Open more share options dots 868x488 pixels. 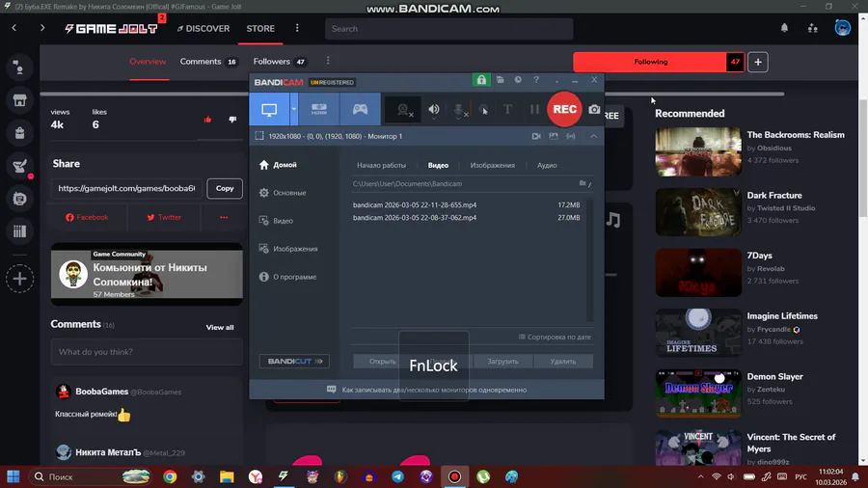[224, 217]
